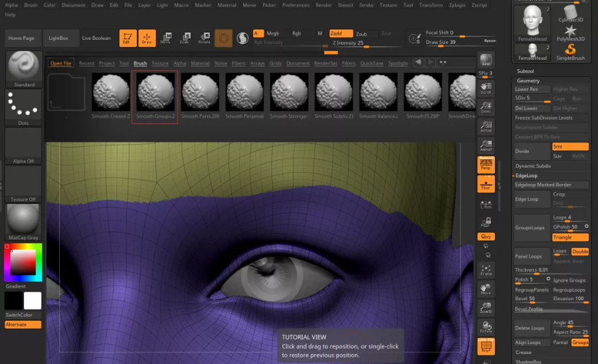Click the AAHalf icon

pyautogui.click(x=486, y=145)
